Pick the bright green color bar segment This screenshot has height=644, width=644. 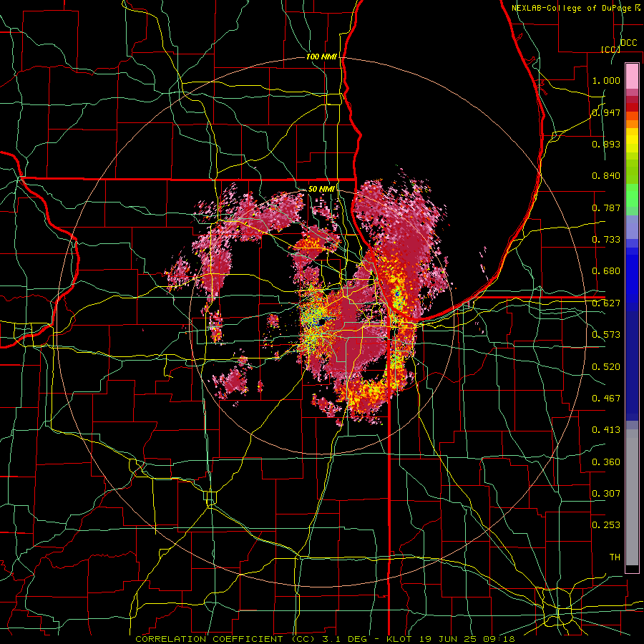click(x=632, y=195)
